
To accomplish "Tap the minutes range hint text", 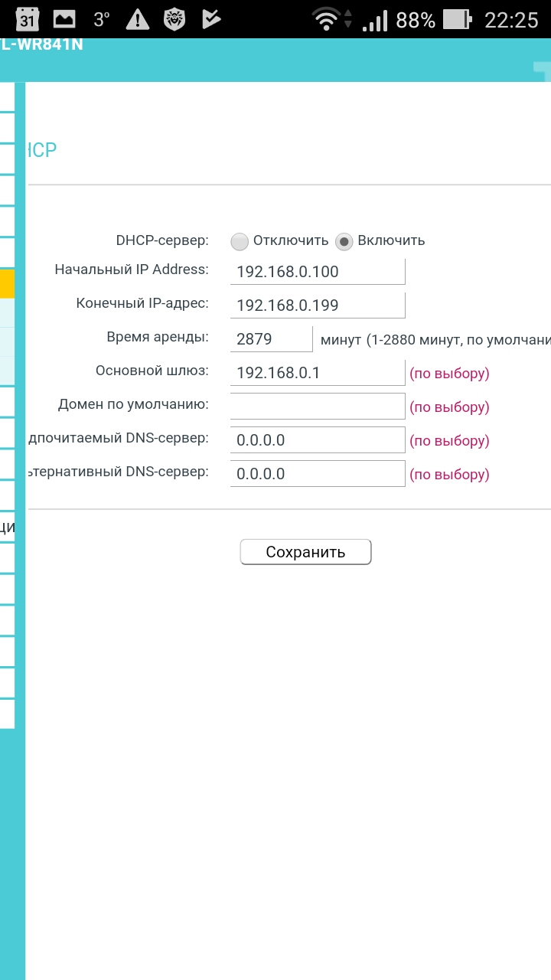I will coord(435,340).
